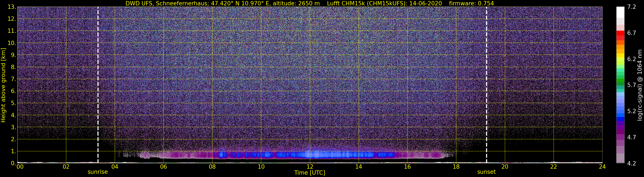644x177 pixels.
Task: Click the 'sunset' label below the axis
Action: (x=486, y=172)
